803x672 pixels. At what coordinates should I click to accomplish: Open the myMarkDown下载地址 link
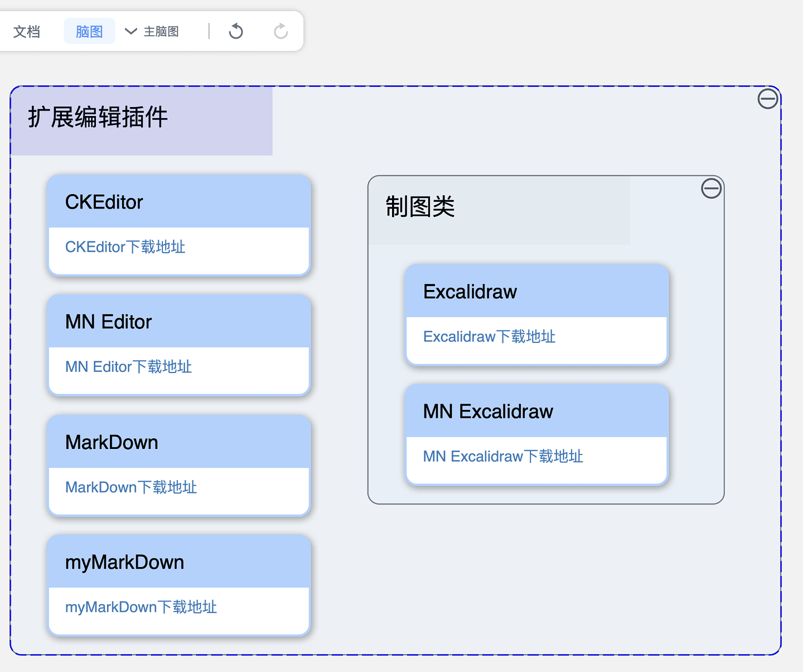coord(141,607)
